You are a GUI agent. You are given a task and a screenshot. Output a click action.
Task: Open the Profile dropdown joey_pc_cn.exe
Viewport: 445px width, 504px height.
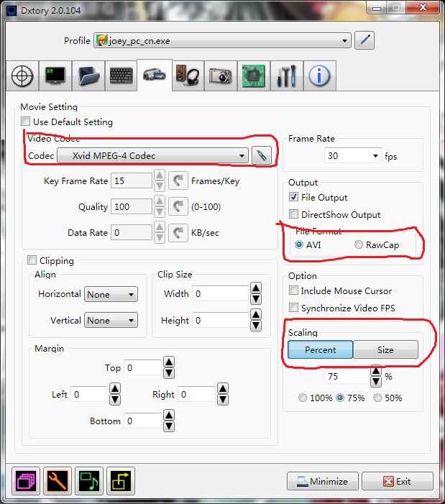(x=222, y=41)
